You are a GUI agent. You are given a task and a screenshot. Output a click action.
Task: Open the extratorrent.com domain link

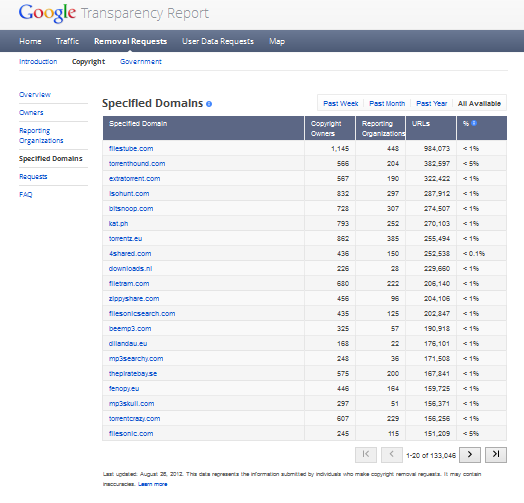coord(134,178)
